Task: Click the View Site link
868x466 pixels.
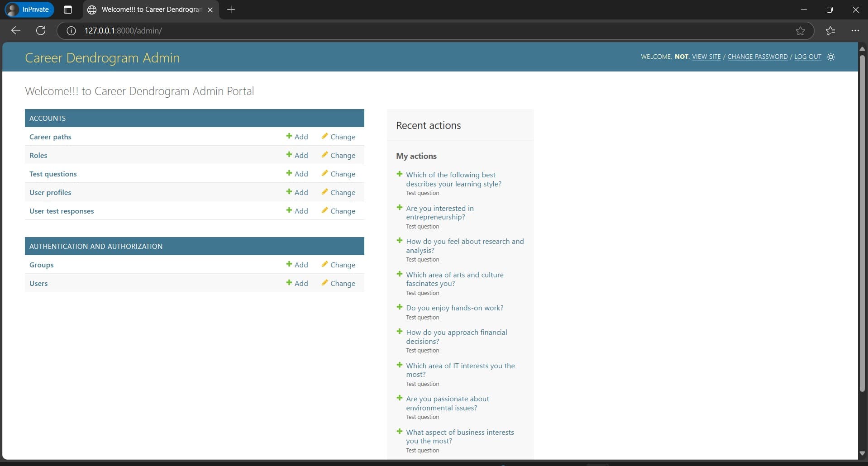Action: coord(706,57)
